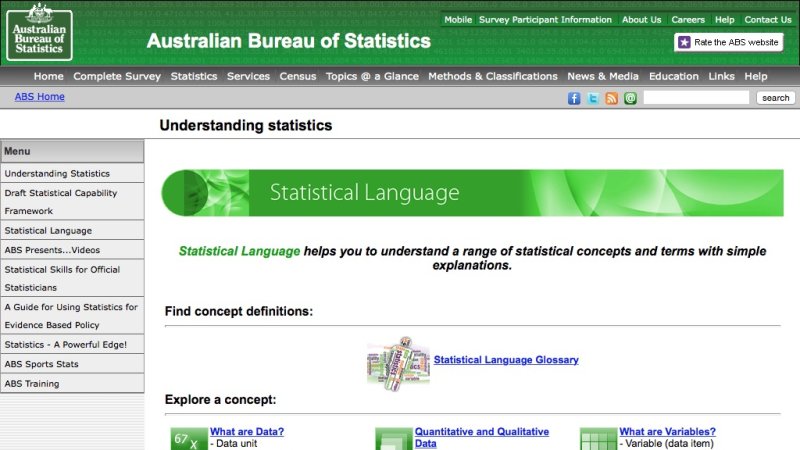
Task: Click the What are Variables grid icon
Action: pyautogui.click(x=598, y=439)
